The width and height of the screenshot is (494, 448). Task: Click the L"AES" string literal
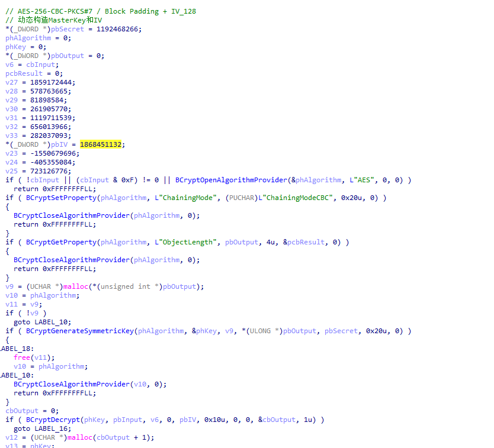point(362,180)
